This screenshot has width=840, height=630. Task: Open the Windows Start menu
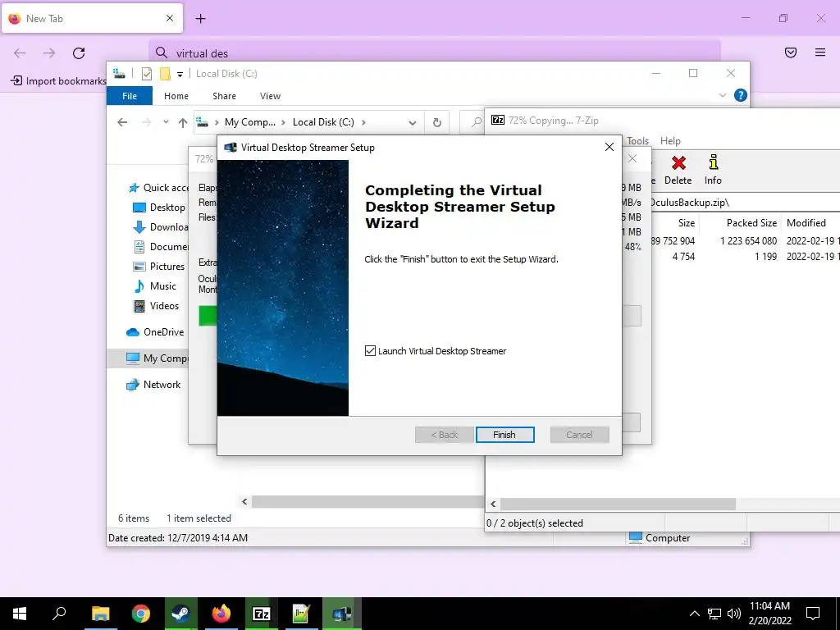[x=20, y=614]
